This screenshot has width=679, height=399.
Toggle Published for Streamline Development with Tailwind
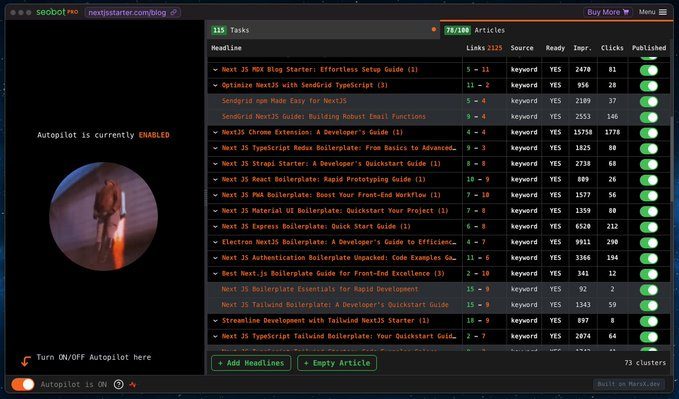click(x=649, y=321)
